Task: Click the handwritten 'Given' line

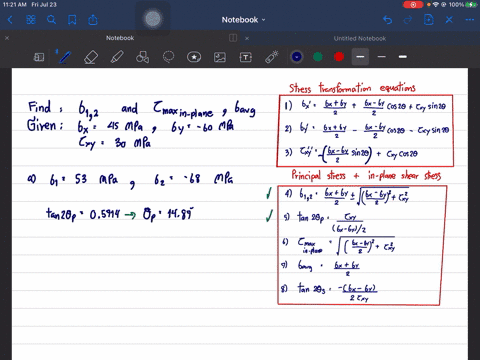Action: [130, 126]
